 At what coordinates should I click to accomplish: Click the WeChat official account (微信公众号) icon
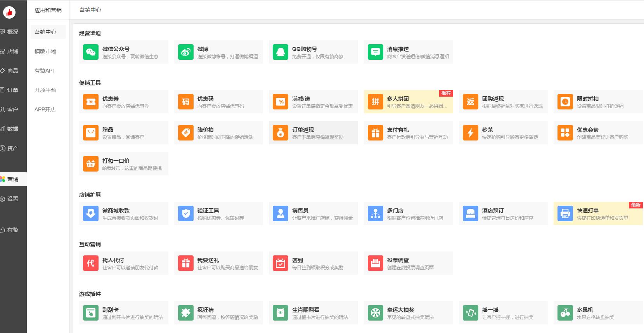[x=91, y=52]
